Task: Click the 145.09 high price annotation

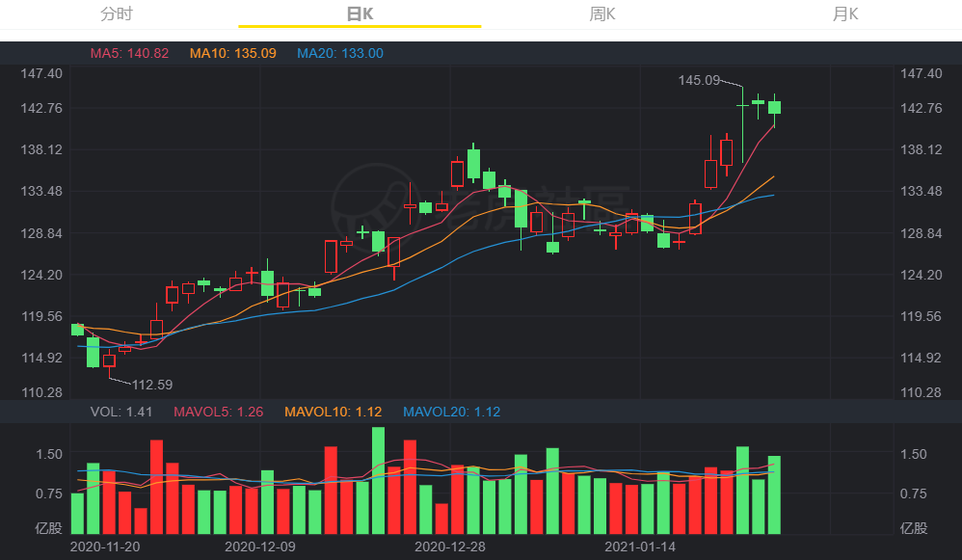Action: (699, 80)
